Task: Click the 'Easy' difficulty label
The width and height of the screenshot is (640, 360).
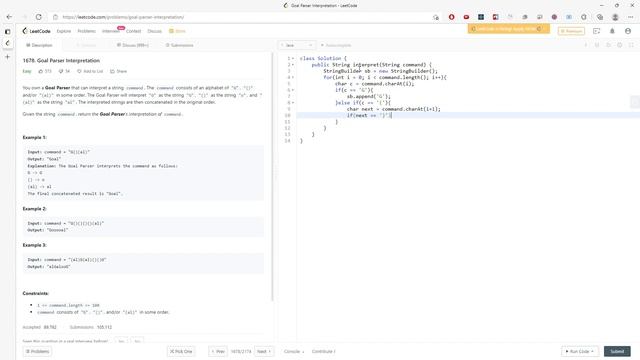Action: 27,71
